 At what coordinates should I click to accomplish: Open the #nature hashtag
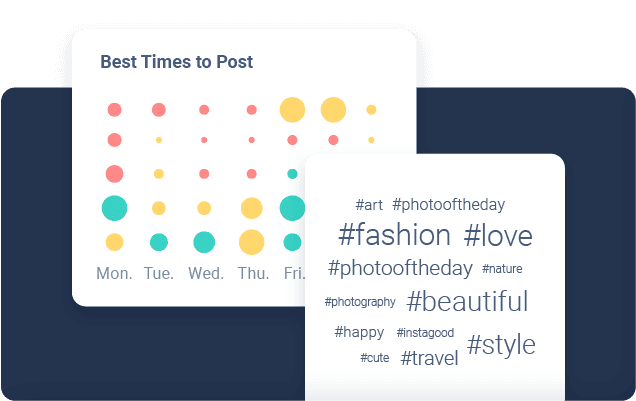(502, 269)
